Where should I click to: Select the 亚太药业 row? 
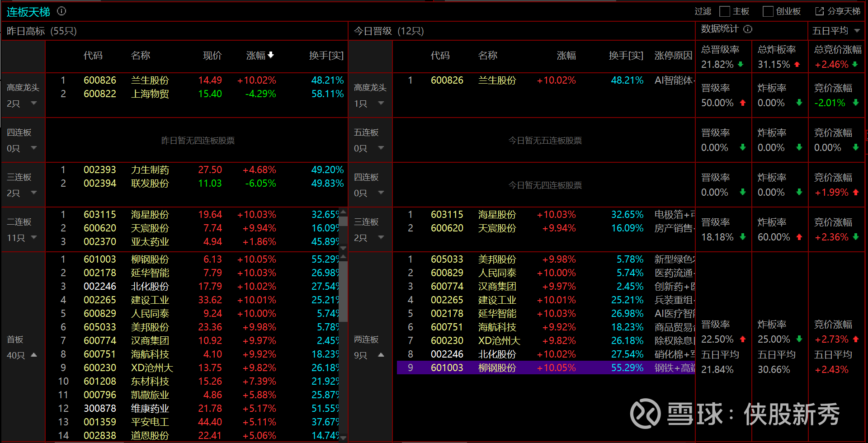click(193, 242)
